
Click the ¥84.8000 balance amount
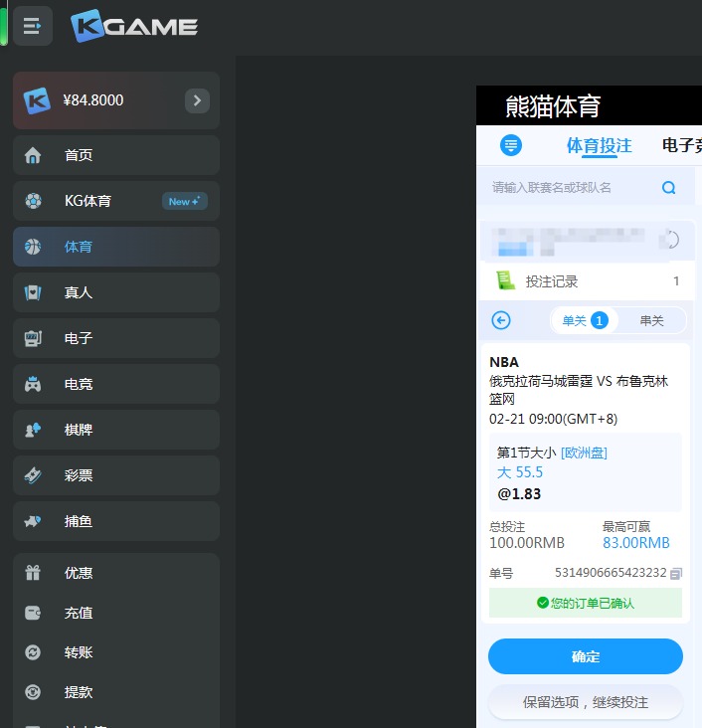[x=93, y=100]
